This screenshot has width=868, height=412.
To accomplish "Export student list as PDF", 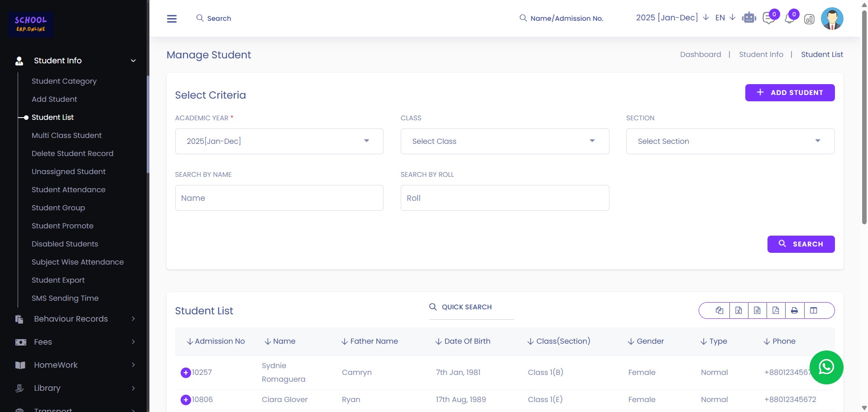I will (x=776, y=311).
